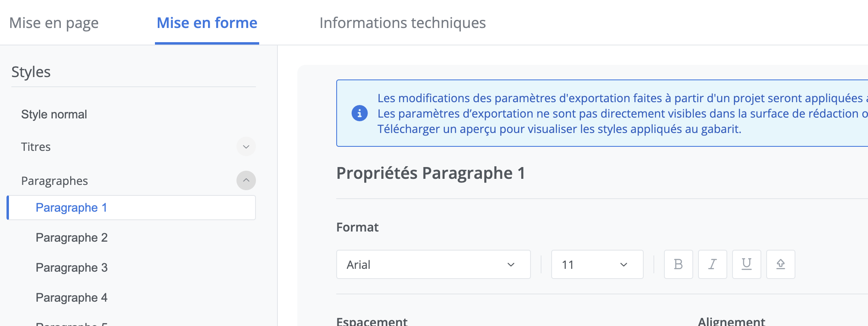Switch to Informations techniques tab
The image size is (868, 326).
pos(402,23)
